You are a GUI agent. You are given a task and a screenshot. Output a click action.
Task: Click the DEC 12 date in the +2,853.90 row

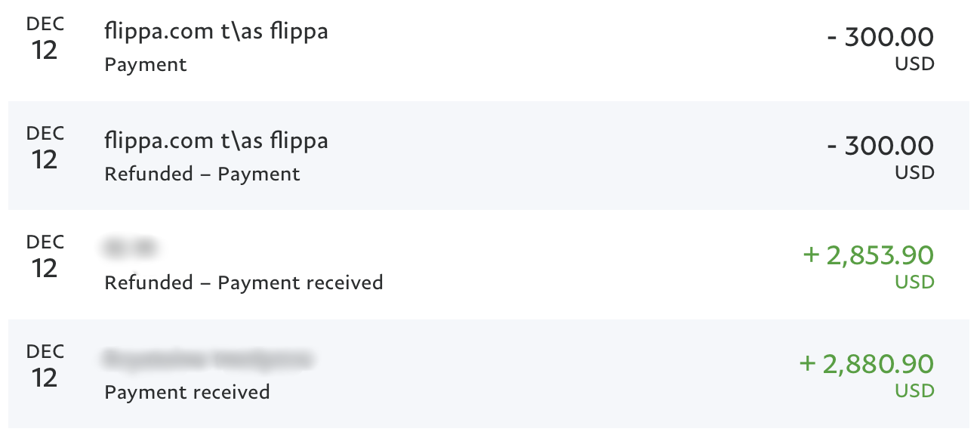click(x=45, y=258)
